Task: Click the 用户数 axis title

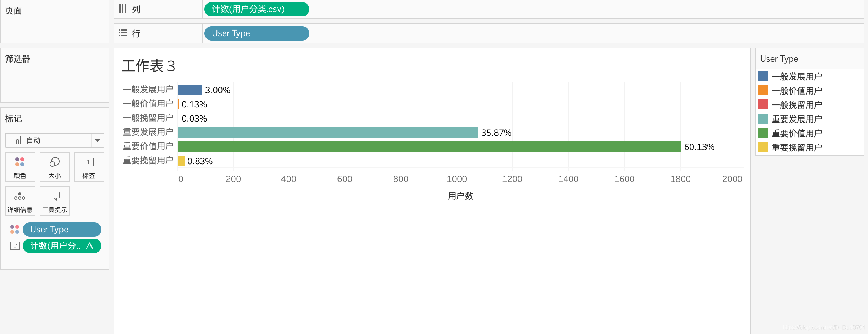Action: click(460, 196)
